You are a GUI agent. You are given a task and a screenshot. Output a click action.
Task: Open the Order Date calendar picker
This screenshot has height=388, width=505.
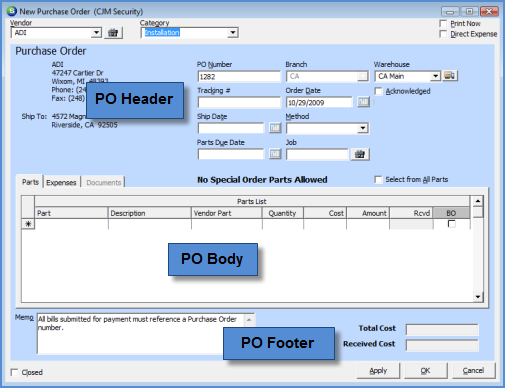(363, 102)
